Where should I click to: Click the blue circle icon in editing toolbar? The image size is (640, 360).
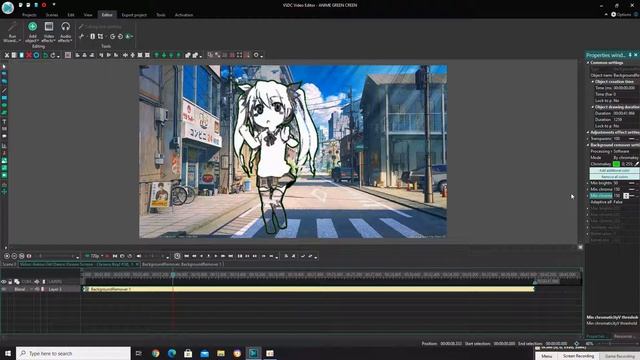(36, 55)
